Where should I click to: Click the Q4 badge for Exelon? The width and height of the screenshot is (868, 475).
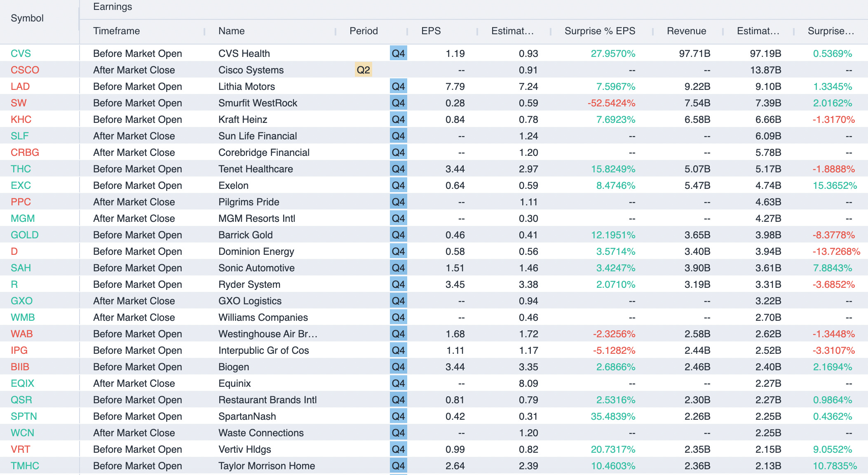tap(398, 186)
